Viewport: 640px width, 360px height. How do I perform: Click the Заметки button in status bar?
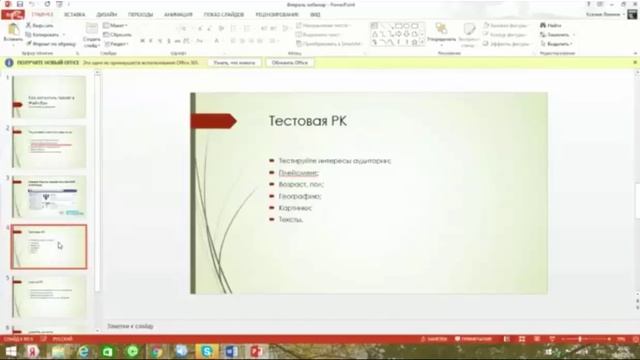pyautogui.click(x=434, y=339)
